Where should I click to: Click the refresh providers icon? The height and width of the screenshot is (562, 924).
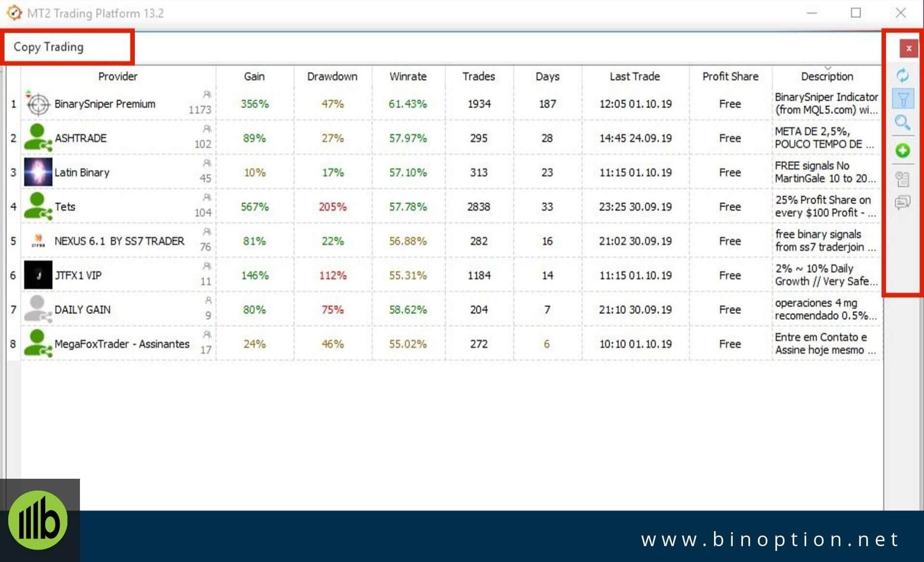pos(902,75)
